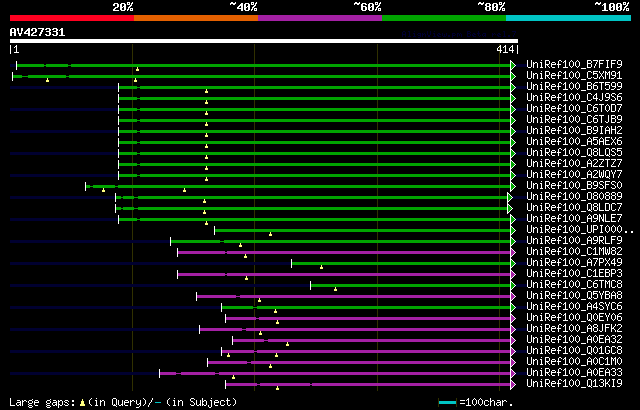The image size is (640, 410).
Task: Click the purple arrowhead of the Q13KI9 row
Action: tap(513, 385)
